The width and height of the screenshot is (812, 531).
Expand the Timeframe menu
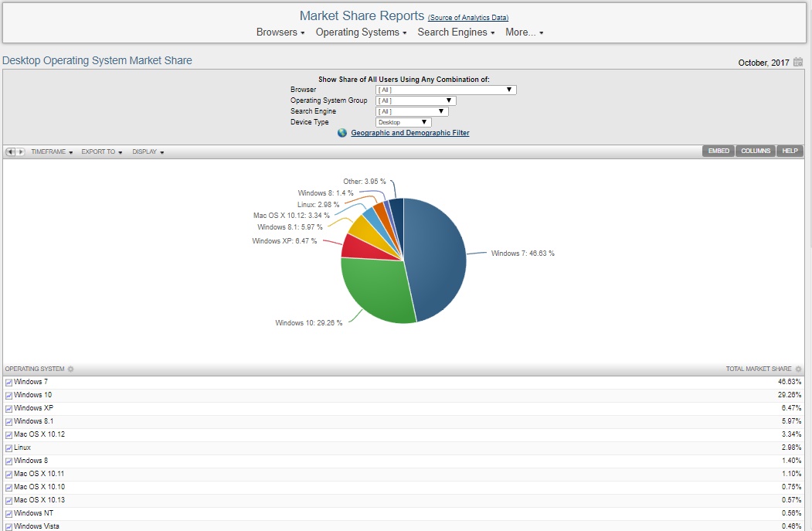[52, 151]
